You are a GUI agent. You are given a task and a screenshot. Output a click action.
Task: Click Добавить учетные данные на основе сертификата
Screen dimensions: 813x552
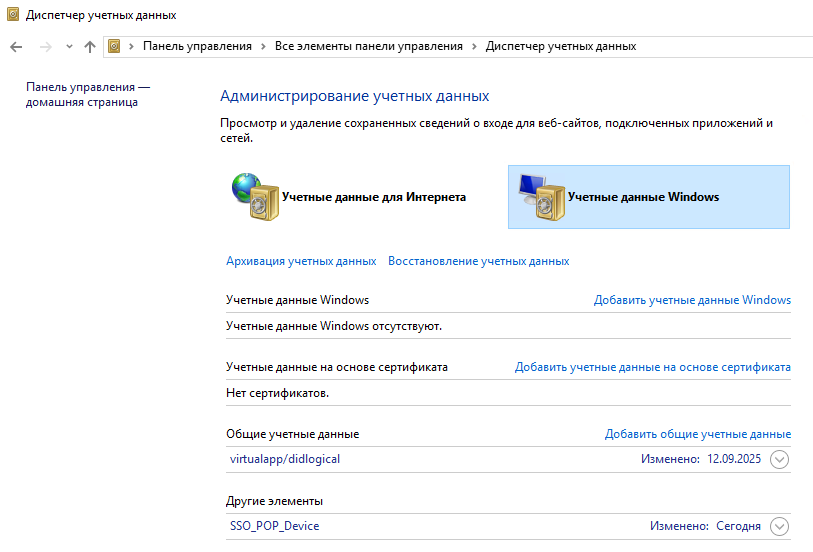[x=652, y=367]
